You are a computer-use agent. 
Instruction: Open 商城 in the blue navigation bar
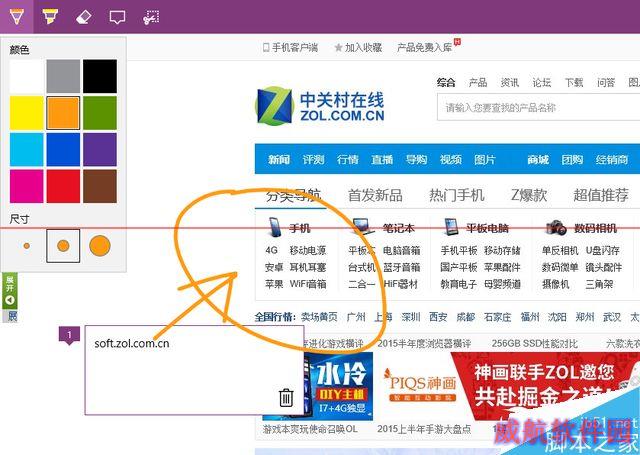click(x=538, y=160)
